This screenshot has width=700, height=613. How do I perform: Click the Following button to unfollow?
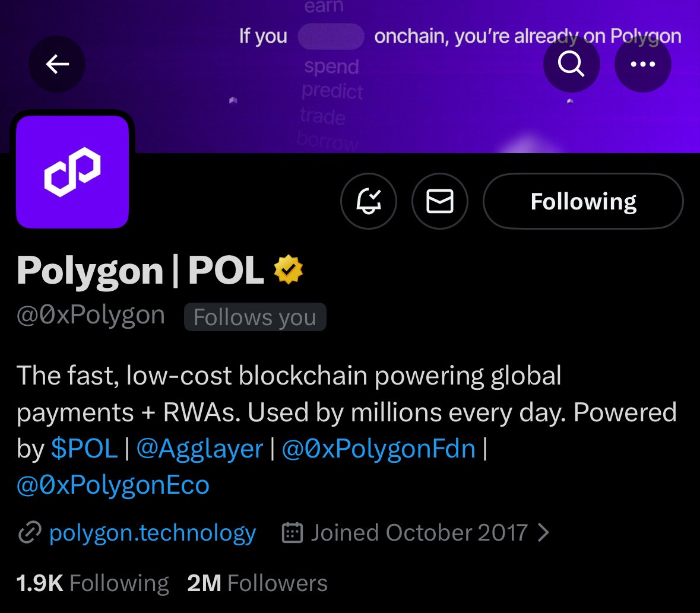pos(583,202)
